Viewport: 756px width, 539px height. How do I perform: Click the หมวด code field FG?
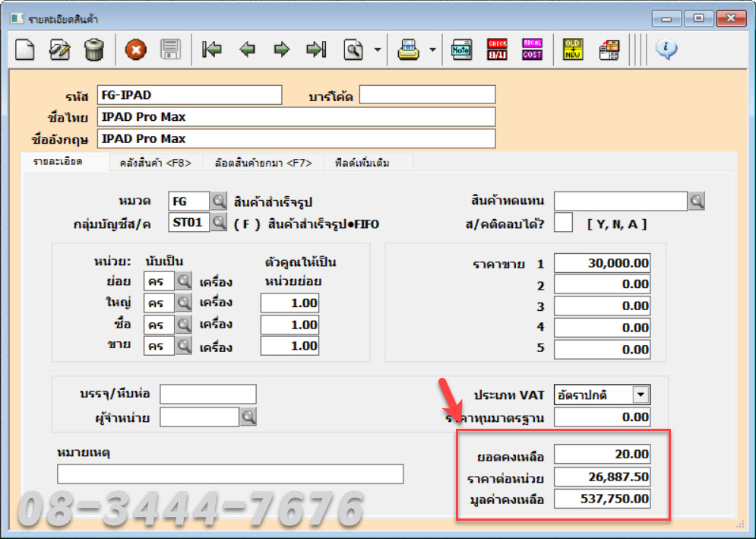point(189,201)
